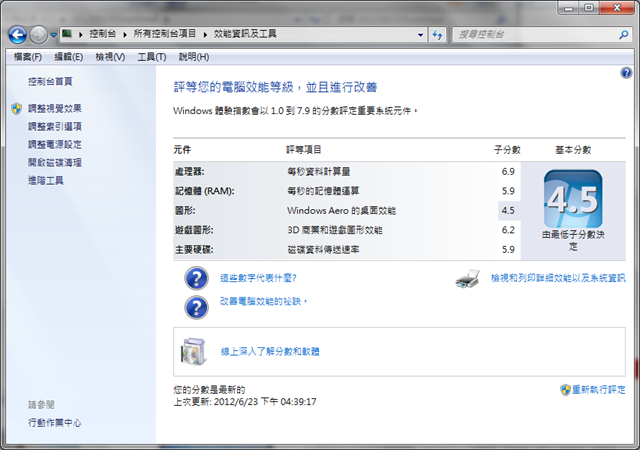Open the 檔案(F) menu
640x450 pixels.
(x=28, y=57)
